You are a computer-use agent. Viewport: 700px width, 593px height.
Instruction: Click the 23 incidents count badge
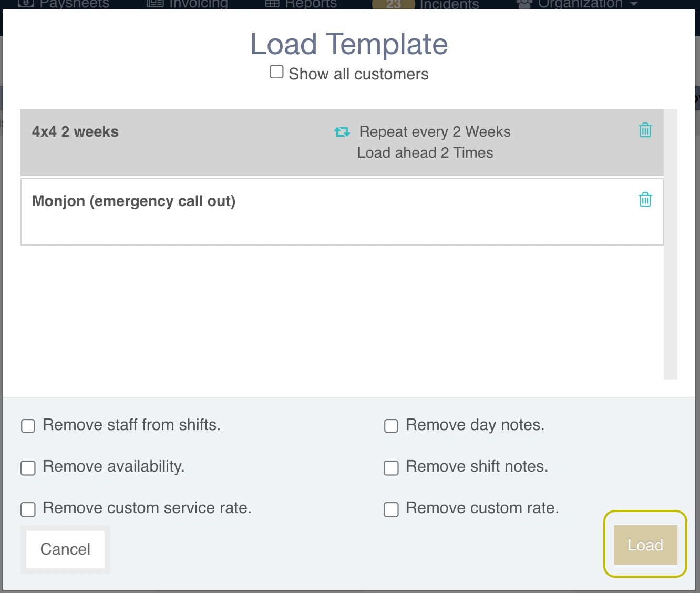(393, 5)
